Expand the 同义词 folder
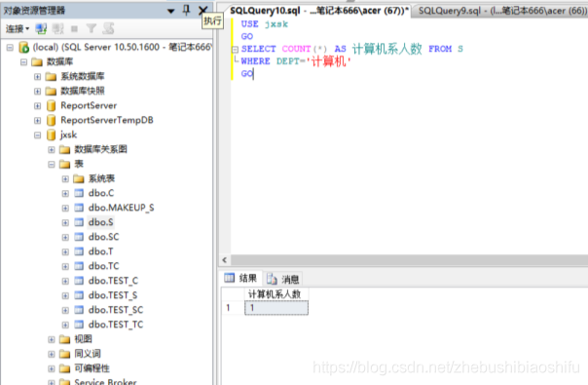 (52, 354)
